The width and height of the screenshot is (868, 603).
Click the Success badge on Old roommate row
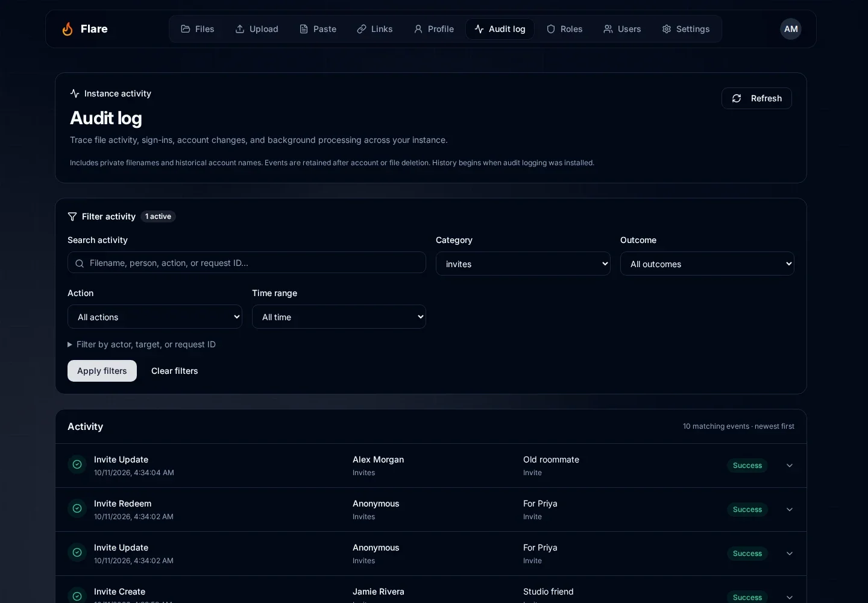tap(747, 466)
